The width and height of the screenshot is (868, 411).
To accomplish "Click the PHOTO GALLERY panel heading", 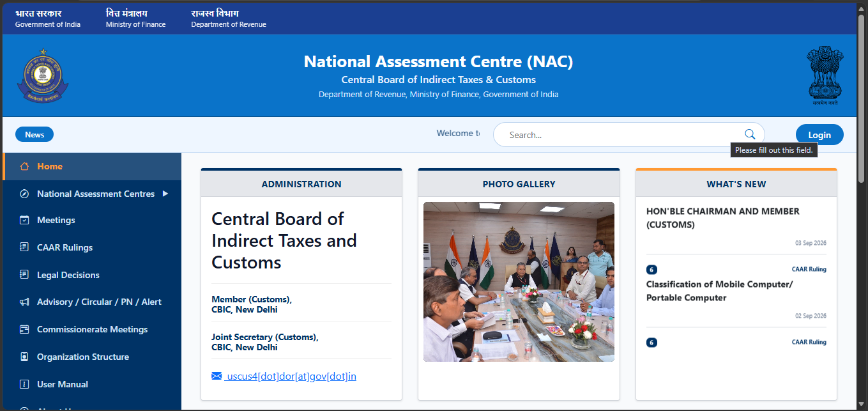I will pos(519,184).
